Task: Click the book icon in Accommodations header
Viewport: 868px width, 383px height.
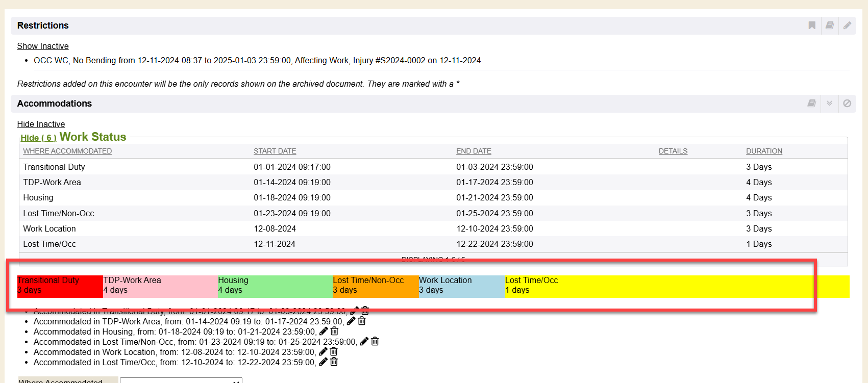Action: [x=812, y=104]
